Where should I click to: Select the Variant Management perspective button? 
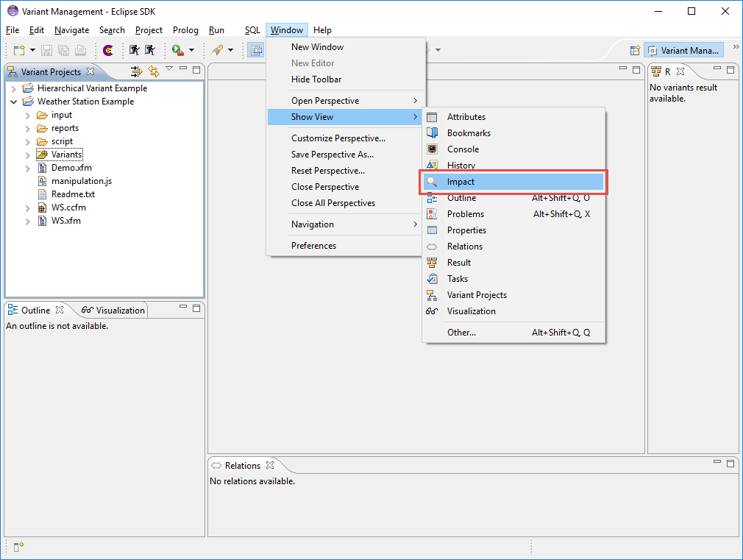tap(683, 50)
